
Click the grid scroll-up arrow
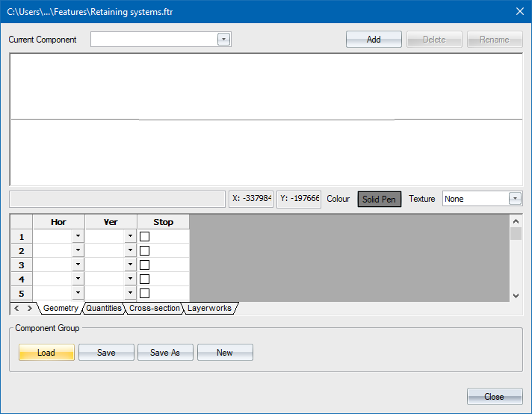tap(516, 221)
